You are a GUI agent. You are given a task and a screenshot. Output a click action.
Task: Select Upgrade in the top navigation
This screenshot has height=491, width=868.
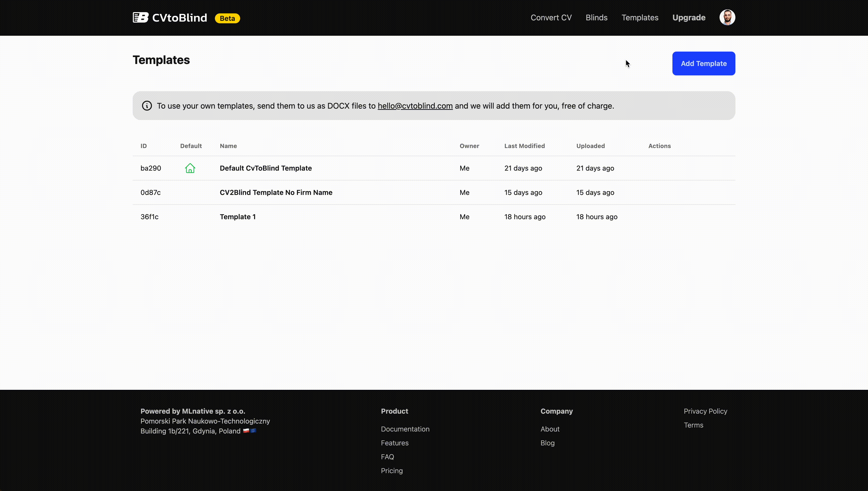click(689, 18)
